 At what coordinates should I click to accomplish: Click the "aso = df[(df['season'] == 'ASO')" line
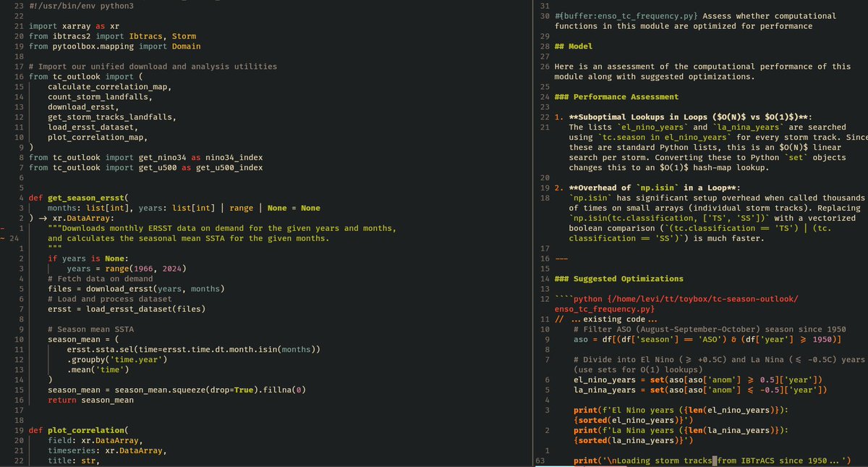click(x=707, y=340)
